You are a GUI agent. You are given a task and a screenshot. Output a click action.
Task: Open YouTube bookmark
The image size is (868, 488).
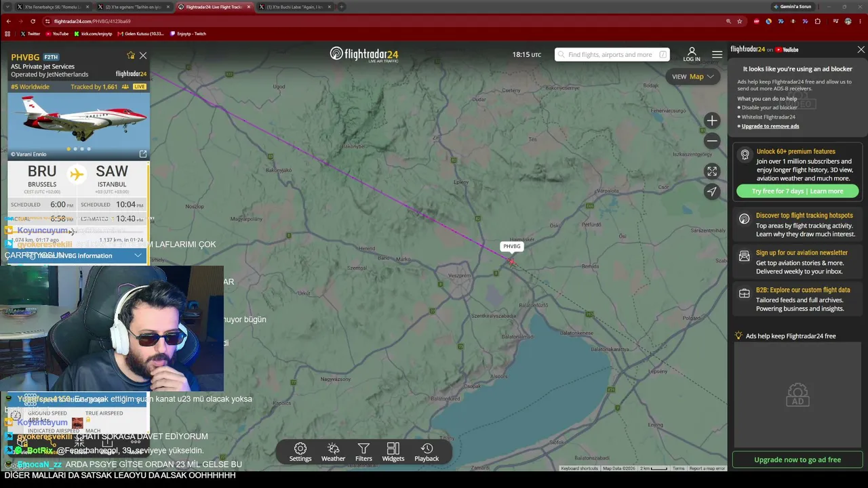pos(57,33)
